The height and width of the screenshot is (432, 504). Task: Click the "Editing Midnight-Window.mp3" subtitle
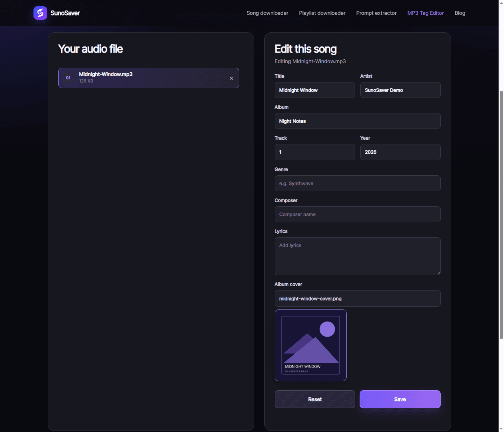point(310,61)
